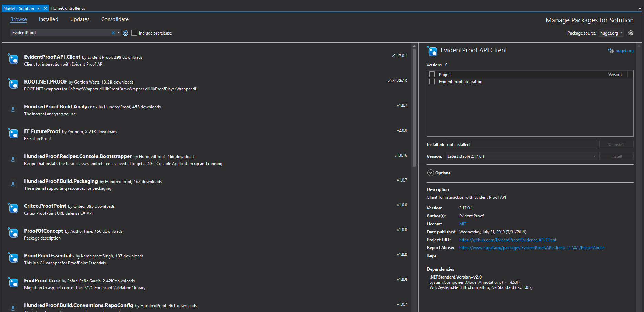Screen dimensions: 644x312
Task: Select the HundredProof.Build.Packaging package title
Action: click(61, 181)
